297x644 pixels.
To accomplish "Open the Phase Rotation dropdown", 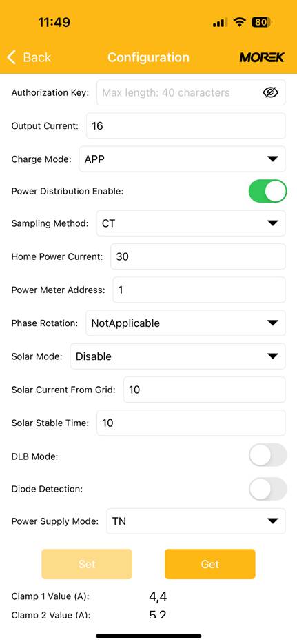I will (185, 323).
